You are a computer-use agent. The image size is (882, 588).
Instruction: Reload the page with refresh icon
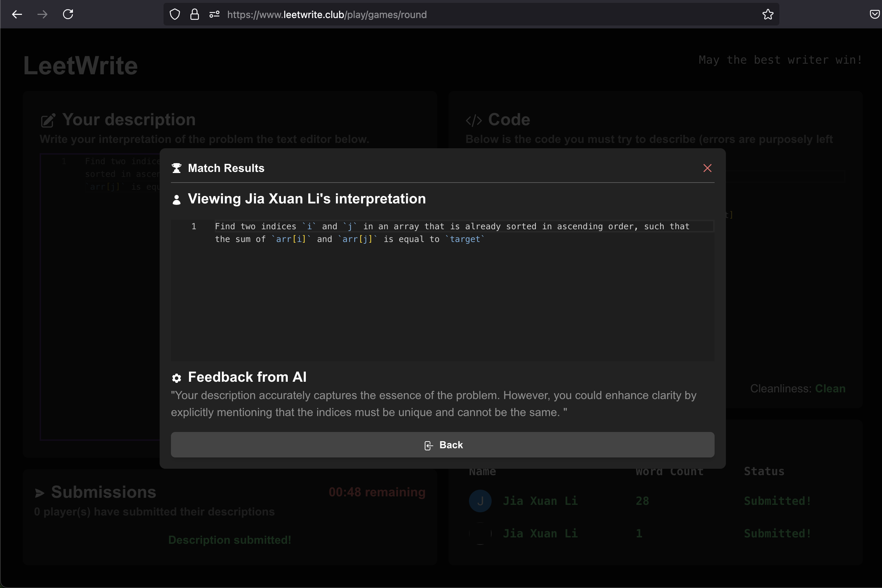point(68,14)
